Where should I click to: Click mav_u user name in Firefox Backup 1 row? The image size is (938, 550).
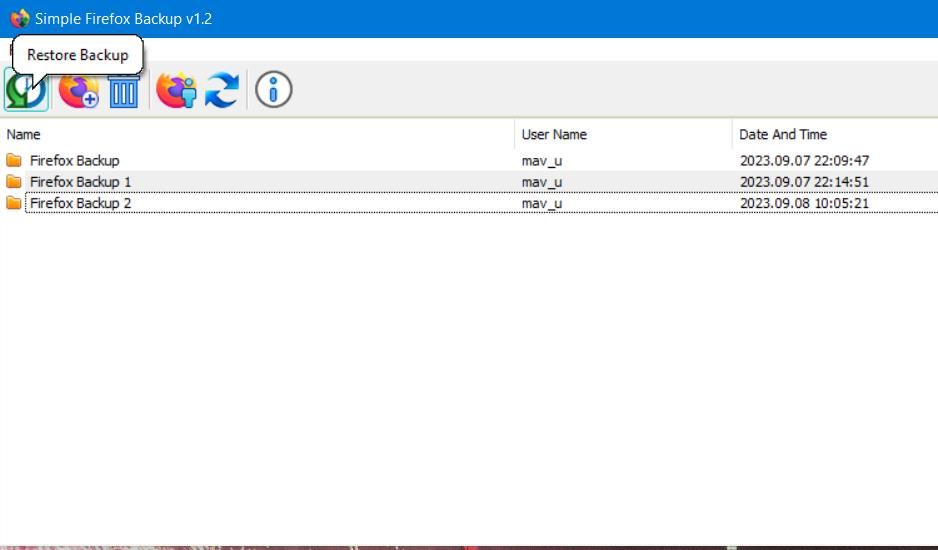click(x=541, y=182)
